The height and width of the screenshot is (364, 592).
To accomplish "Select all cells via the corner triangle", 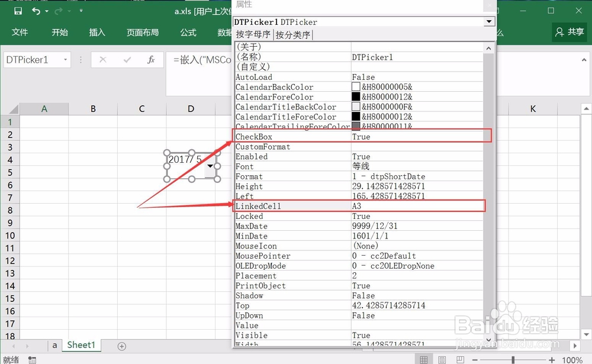I will coord(14,109).
